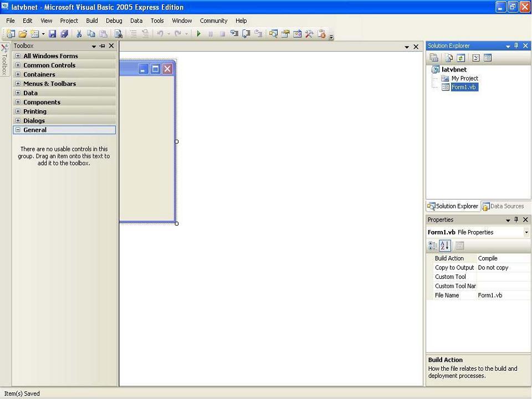Click the Redo arrow icon

178,34
